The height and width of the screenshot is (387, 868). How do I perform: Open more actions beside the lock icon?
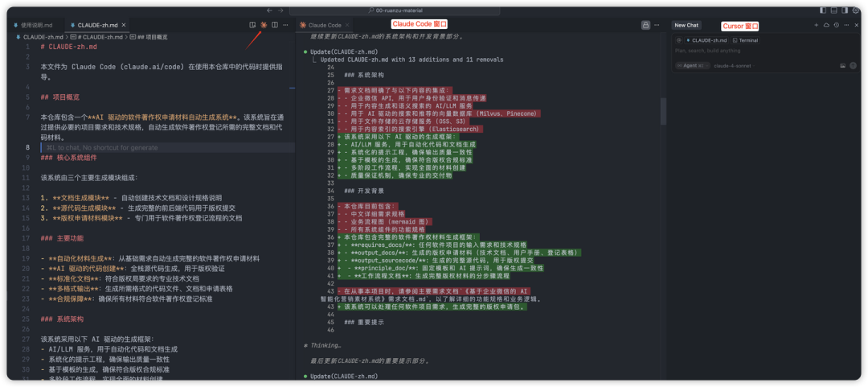tap(657, 25)
